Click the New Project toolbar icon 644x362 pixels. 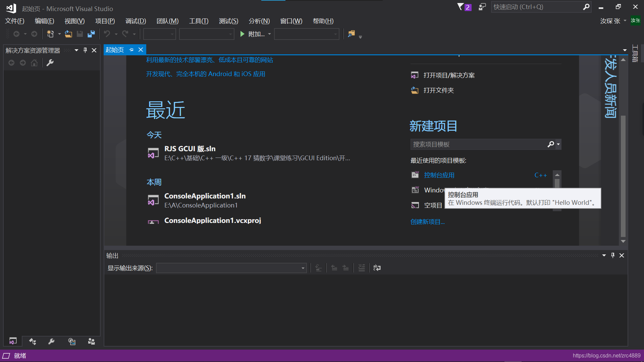[x=50, y=34]
